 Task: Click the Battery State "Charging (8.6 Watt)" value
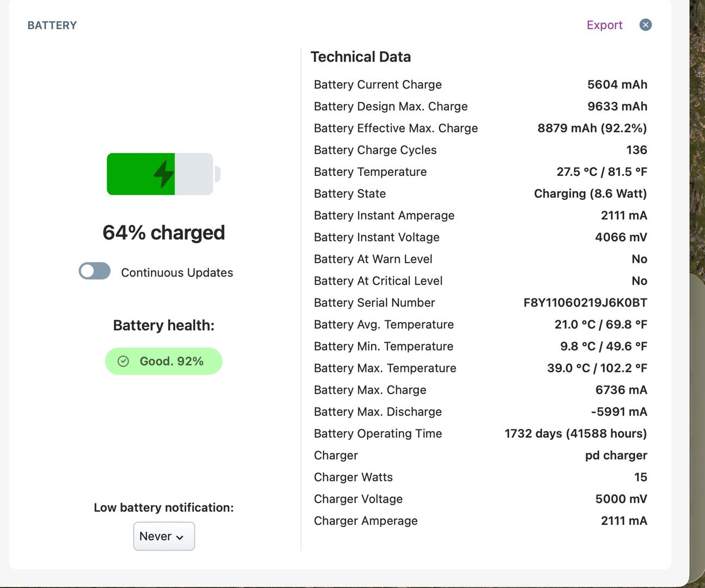pyautogui.click(x=590, y=194)
